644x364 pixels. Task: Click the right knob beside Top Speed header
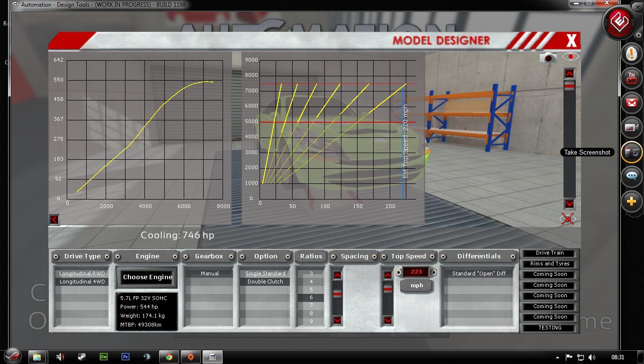[433, 256]
